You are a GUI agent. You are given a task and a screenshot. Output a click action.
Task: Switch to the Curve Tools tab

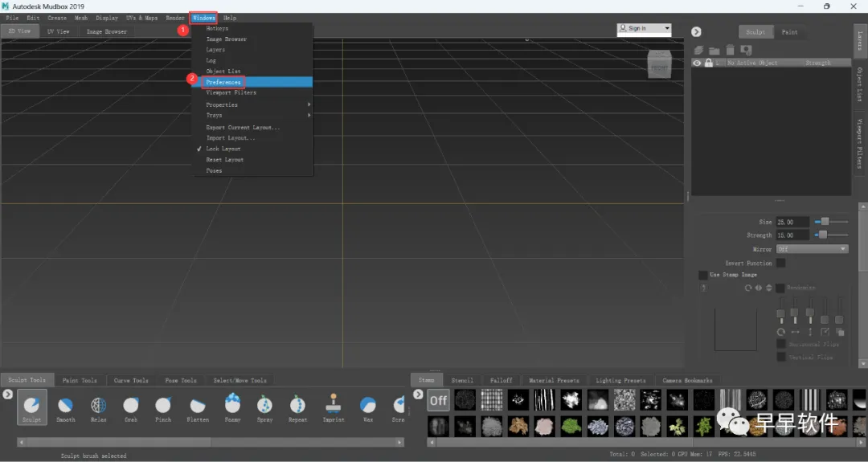(131, 380)
